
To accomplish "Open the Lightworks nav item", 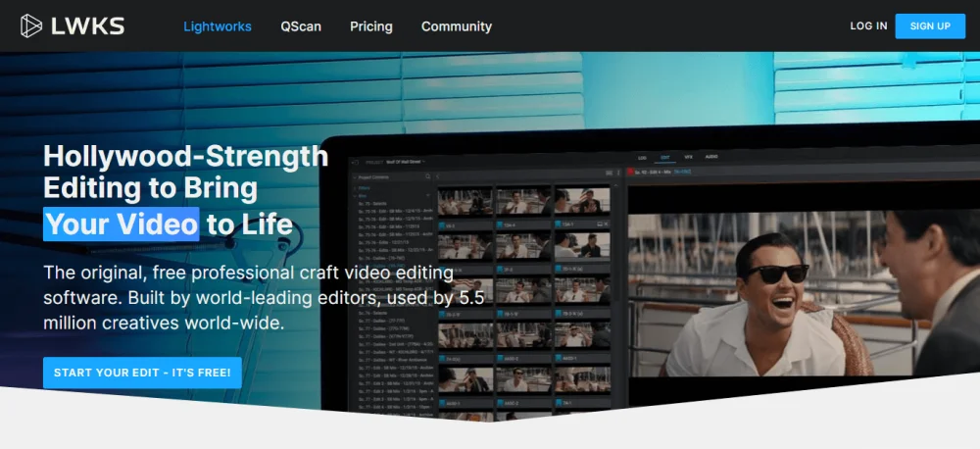I will 217,26.
